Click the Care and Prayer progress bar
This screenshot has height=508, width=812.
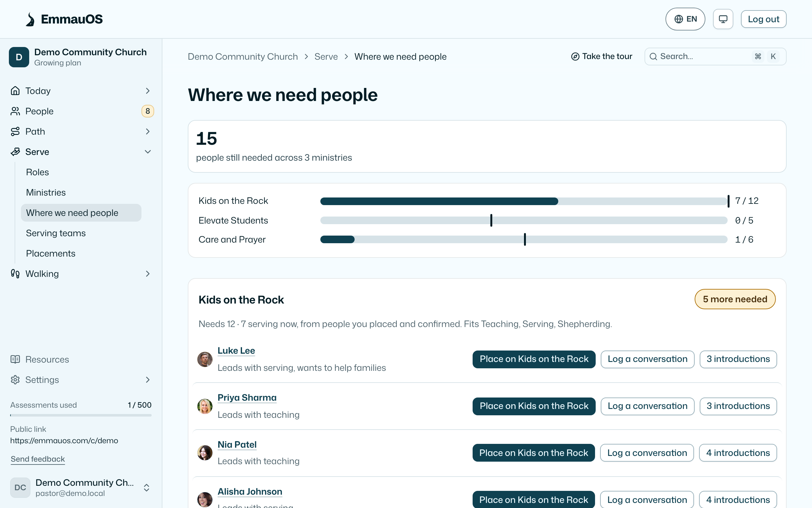click(524, 239)
